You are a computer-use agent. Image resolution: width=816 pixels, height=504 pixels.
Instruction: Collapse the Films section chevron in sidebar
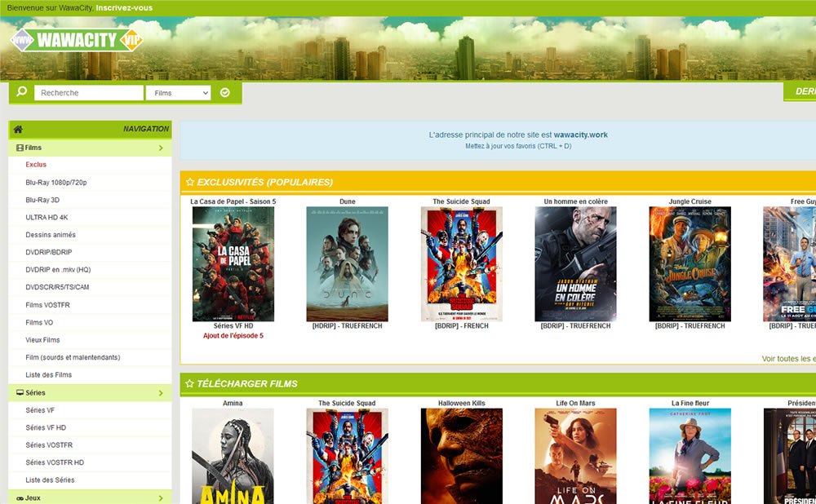click(x=161, y=148)
